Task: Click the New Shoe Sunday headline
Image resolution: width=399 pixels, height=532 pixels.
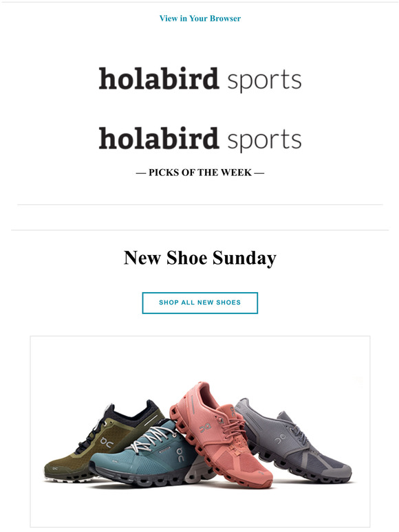Action: [200, 258]
